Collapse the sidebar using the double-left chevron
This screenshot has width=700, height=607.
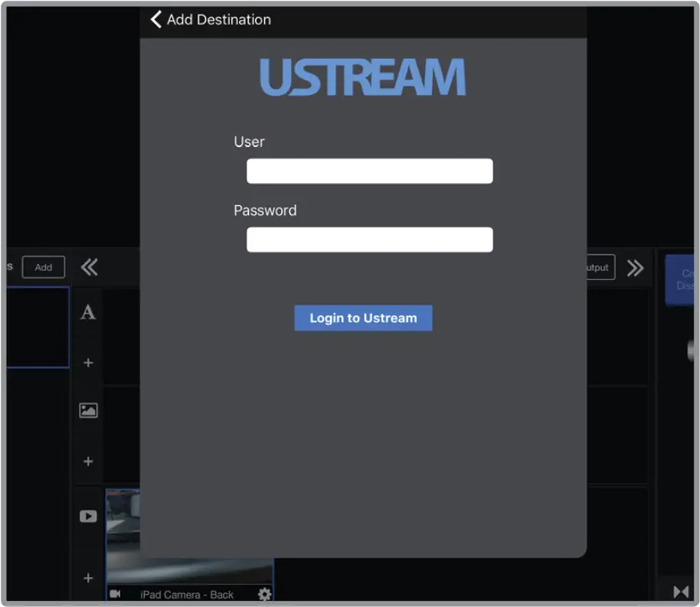tap(89, 267)
